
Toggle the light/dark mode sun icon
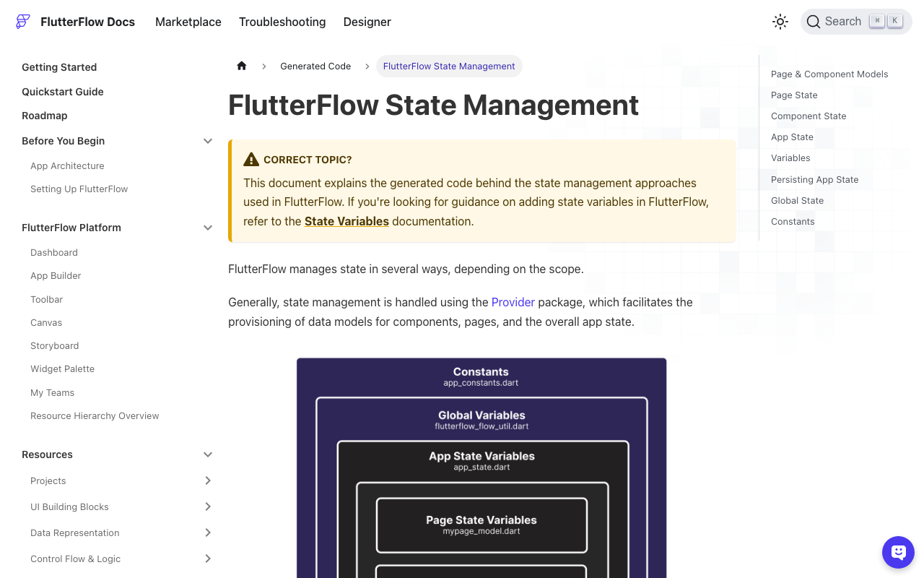[x=780, y=22]
